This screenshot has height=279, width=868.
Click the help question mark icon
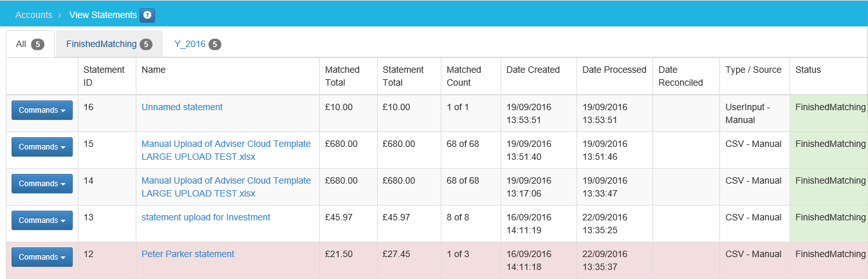[147, 15]
